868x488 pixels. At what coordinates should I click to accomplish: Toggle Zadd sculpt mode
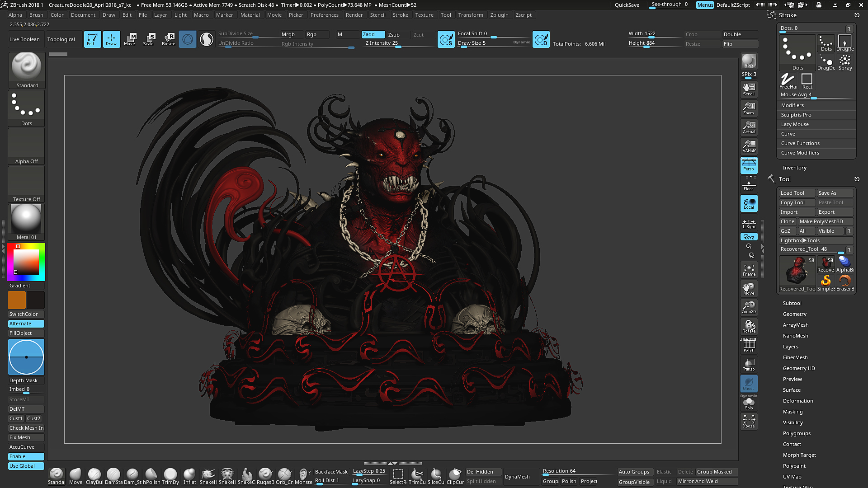pyautogui.click(x=373, y=34)
